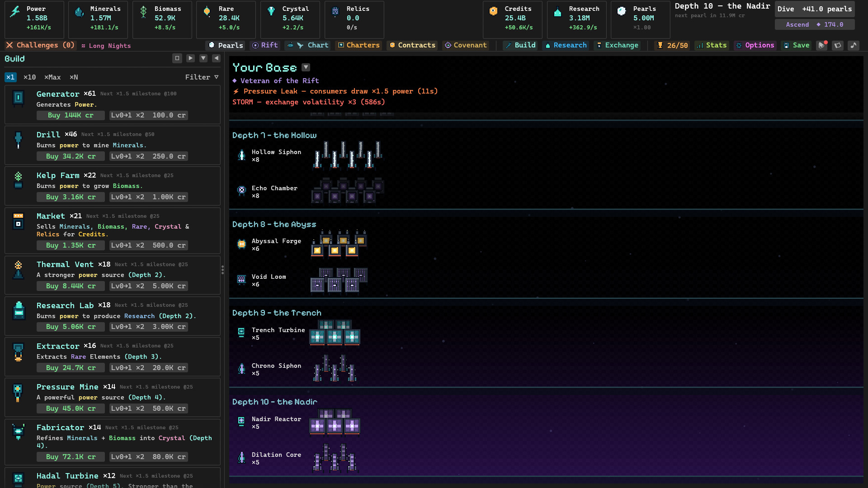
Task: Click the achievements trophy 26/50
Action: tap(672, 45)
